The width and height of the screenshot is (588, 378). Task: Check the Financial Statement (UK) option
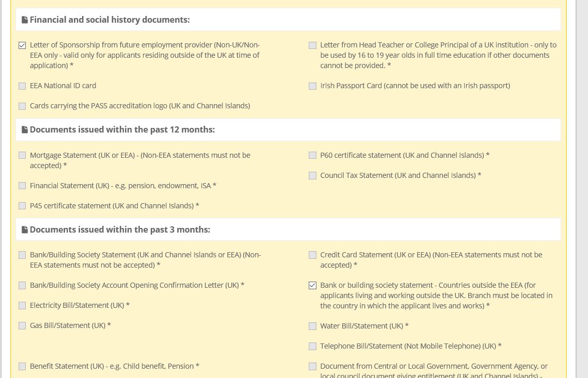pos(22,186)
